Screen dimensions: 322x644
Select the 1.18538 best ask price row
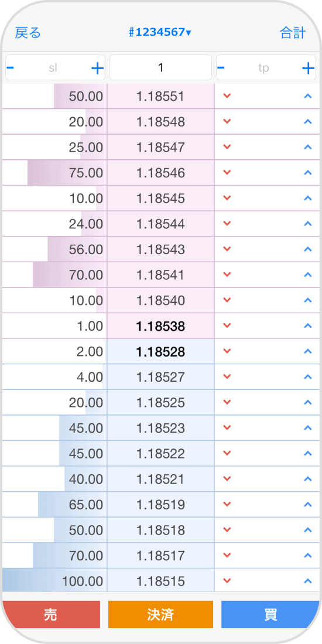click(x=160, y=326)
